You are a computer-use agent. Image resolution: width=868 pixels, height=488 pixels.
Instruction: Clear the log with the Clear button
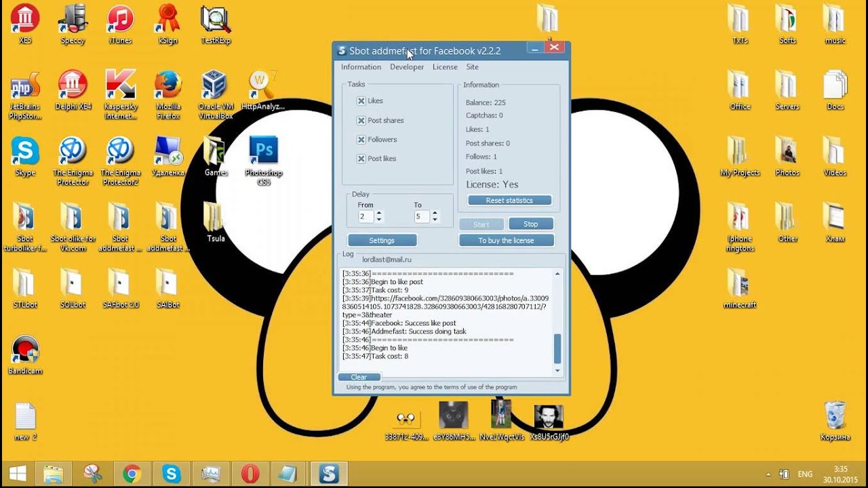[359, 377]
